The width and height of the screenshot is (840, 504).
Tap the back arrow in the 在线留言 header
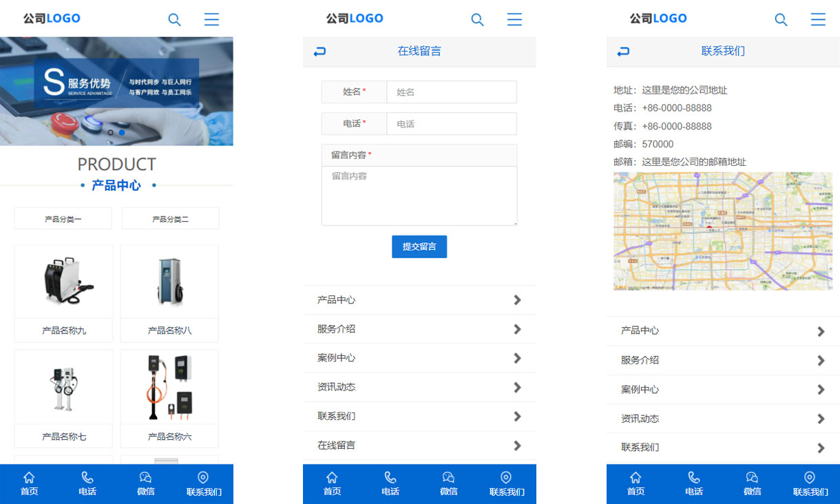coord(319,52)
